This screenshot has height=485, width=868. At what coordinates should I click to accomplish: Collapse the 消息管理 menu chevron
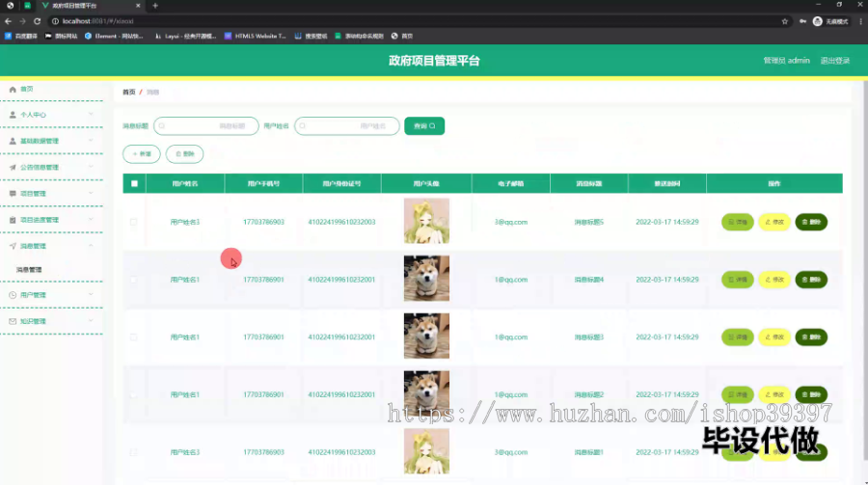[91, 246]
